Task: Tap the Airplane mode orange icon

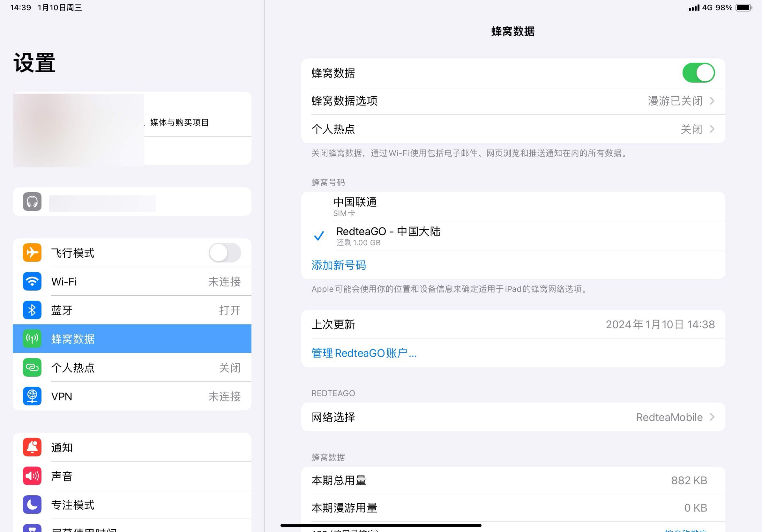Action: point(32,252)
